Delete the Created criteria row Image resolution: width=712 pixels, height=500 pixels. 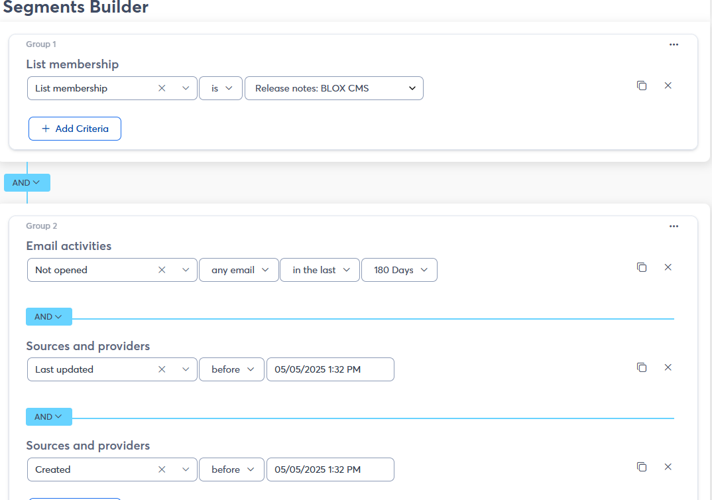click(668, 467)
